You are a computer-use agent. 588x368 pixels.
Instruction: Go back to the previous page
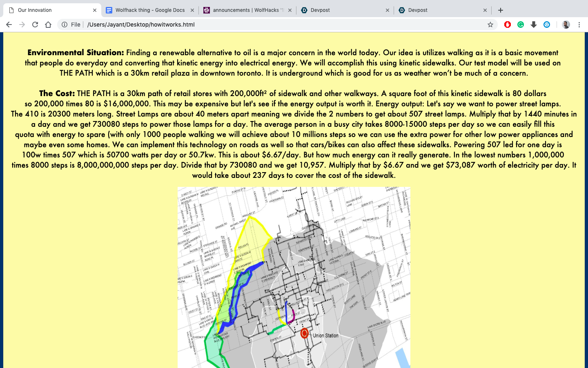pos(9,25)
